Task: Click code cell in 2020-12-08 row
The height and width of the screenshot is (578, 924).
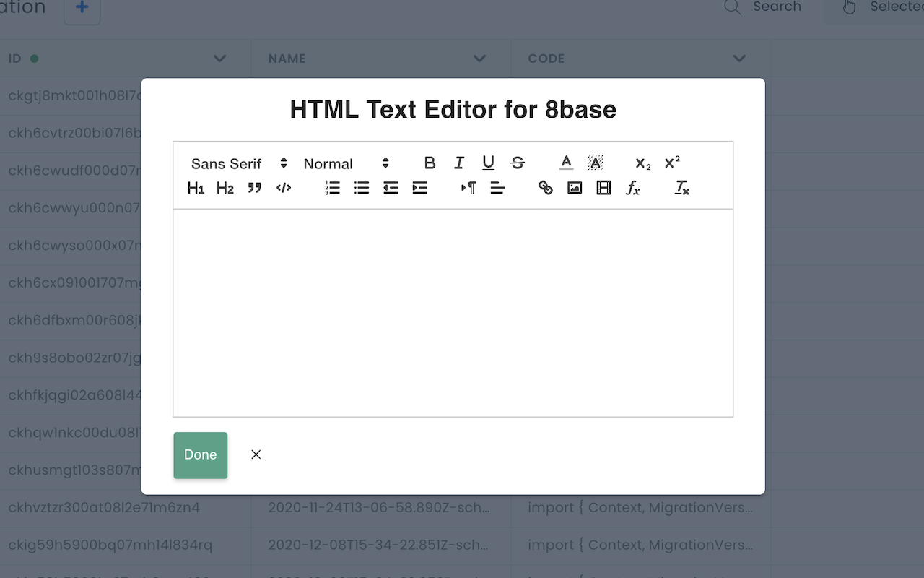Action: pyautogui.click(x=640, y=545)
